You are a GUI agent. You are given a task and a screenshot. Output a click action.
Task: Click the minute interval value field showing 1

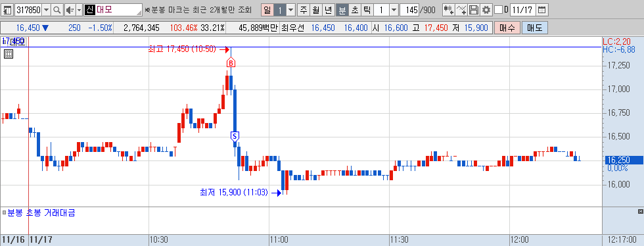click(382, 10)
